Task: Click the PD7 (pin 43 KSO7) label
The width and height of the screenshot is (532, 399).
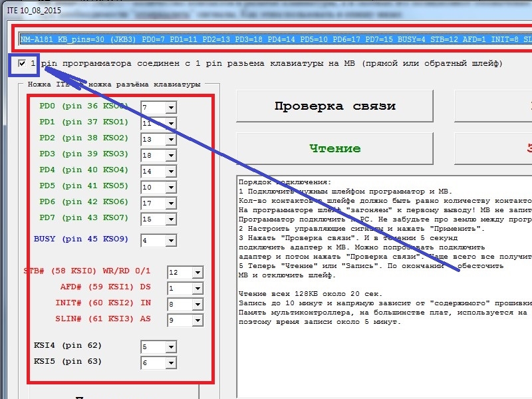Action: tap(84, 217)
